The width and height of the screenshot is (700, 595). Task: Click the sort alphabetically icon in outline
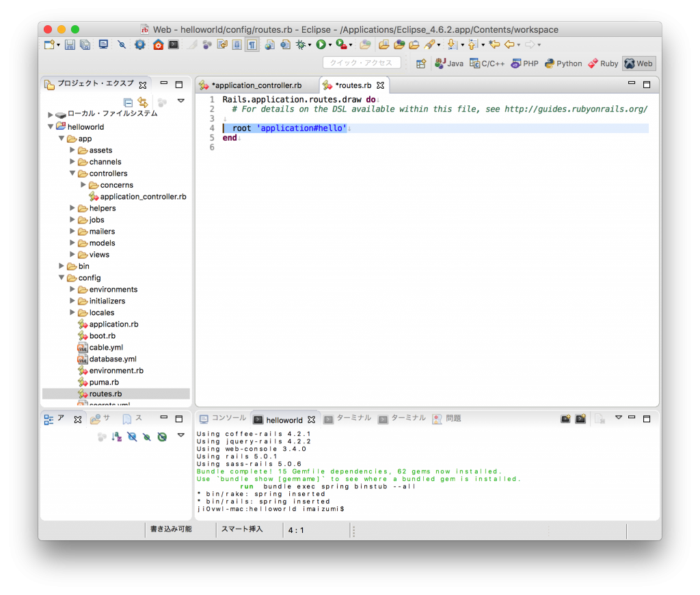pos(117,437)
